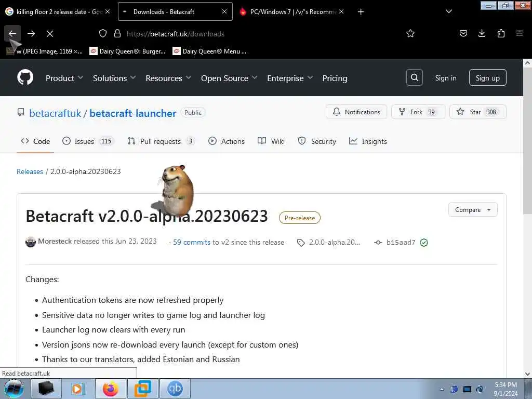Close the killing floor 2 tab

[107, 11]
